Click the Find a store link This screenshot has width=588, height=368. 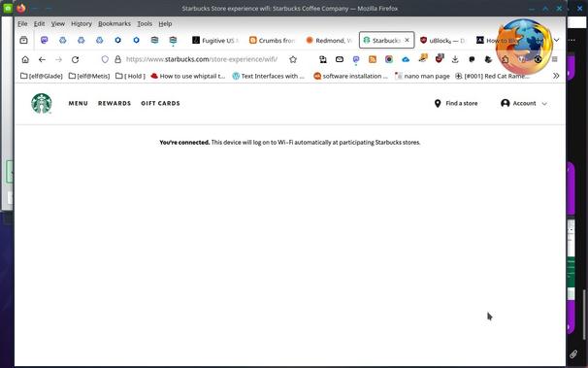461,103
